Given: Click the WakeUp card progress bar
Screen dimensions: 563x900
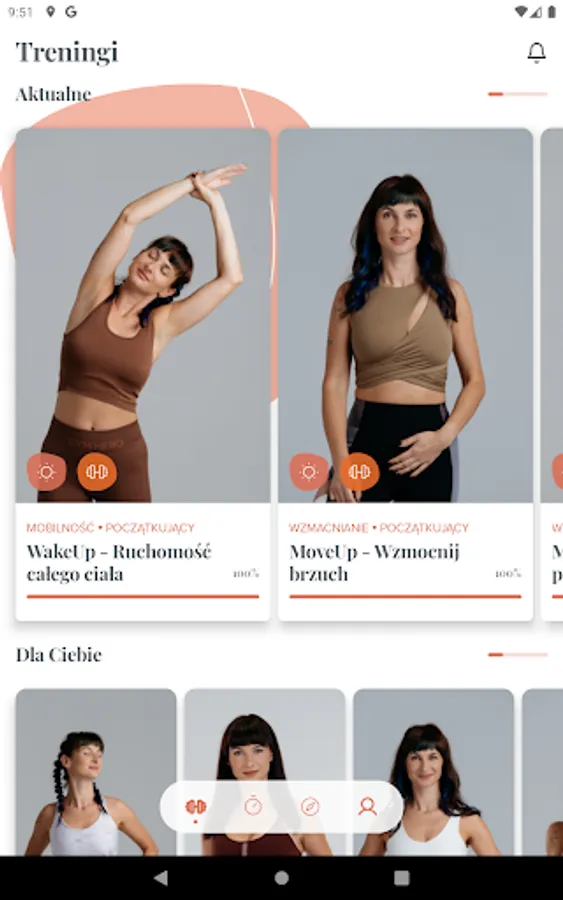Looking at the screenshot, I should [x=143, y=596].
